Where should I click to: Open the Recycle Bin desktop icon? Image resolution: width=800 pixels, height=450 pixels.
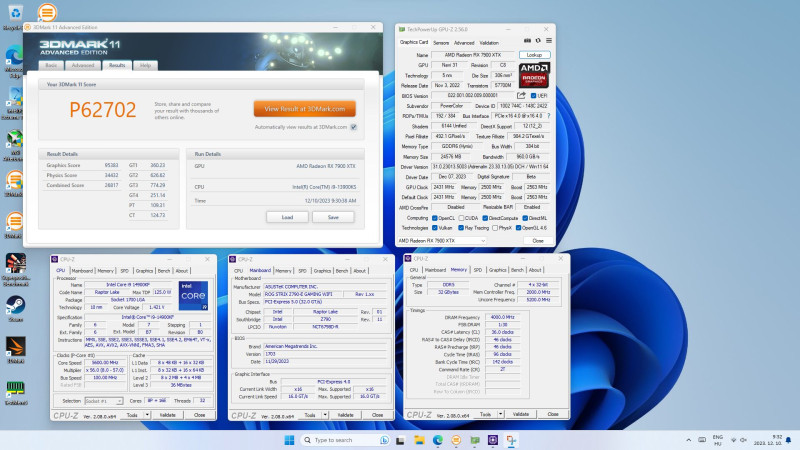tap(14, 16)
